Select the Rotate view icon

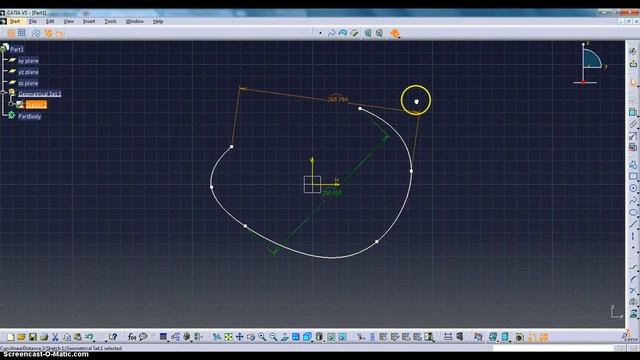coord(251,337)
